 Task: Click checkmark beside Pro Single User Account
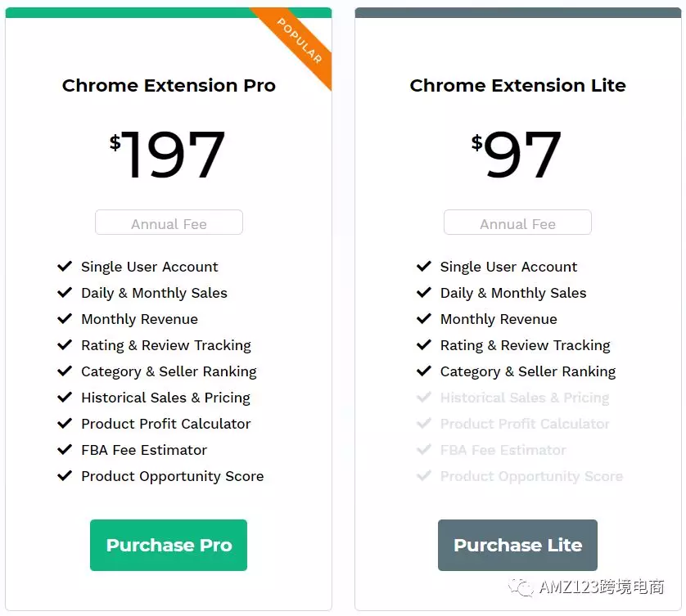pos(65,267)
